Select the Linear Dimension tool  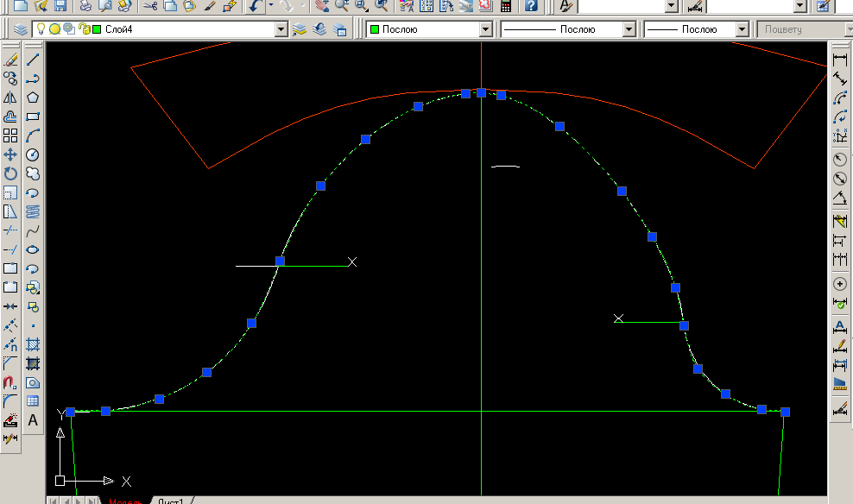(839, 60)
